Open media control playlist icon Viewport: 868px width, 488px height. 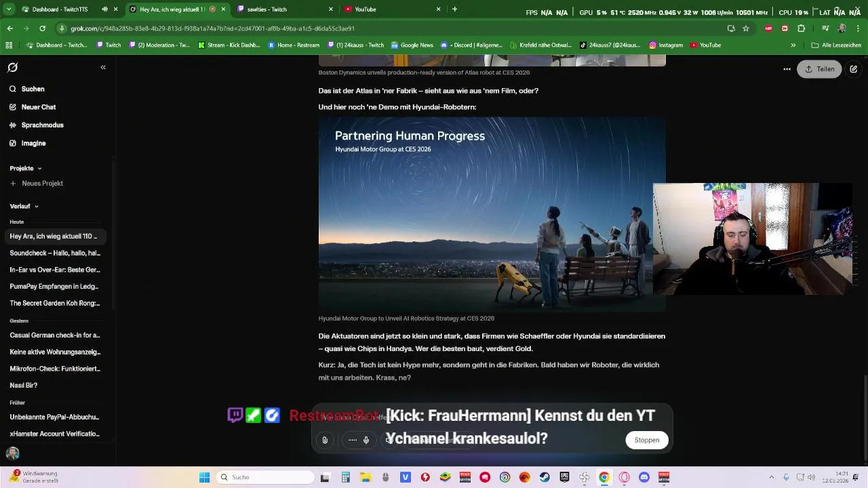[825, 28]
